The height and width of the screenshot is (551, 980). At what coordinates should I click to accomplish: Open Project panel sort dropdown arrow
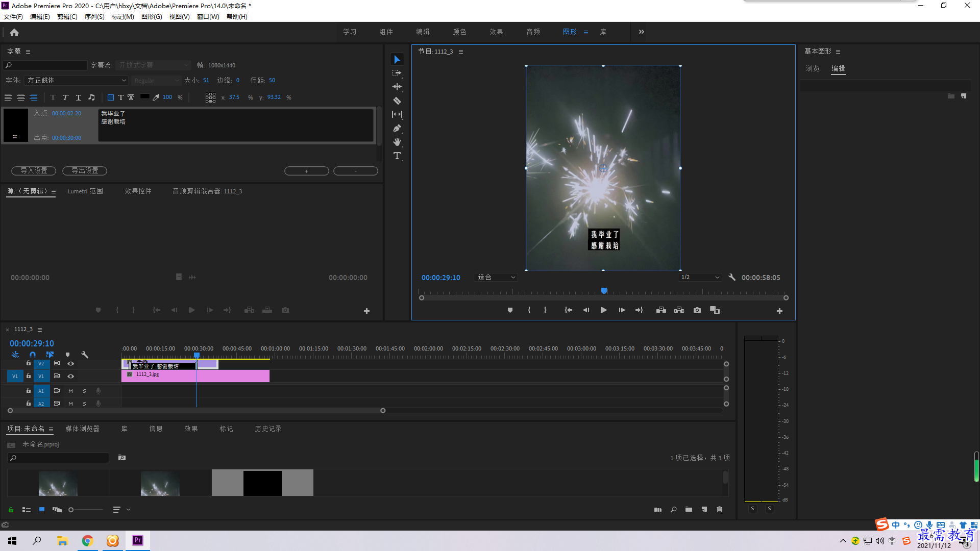pyautogui.click(x=128, y=509)
